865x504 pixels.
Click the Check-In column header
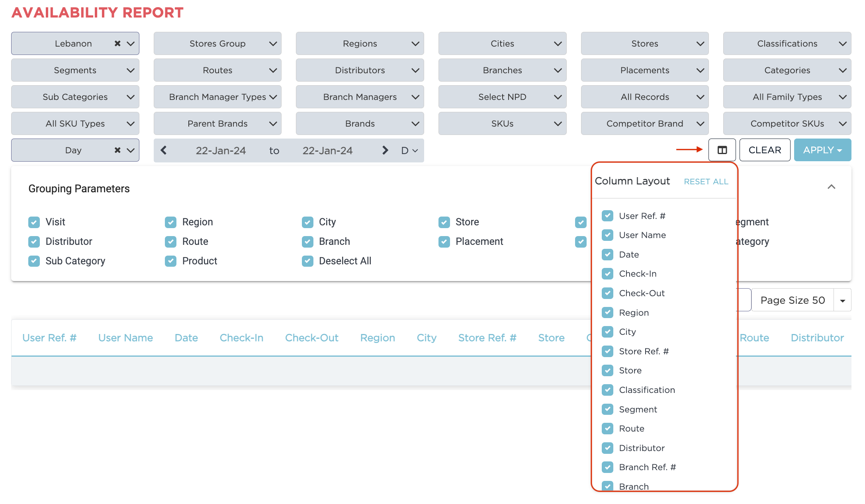pos(241,338)
